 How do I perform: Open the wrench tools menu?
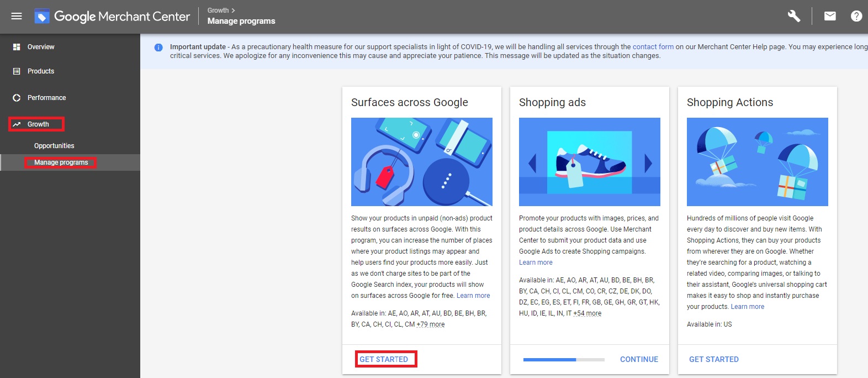(794, 16)
